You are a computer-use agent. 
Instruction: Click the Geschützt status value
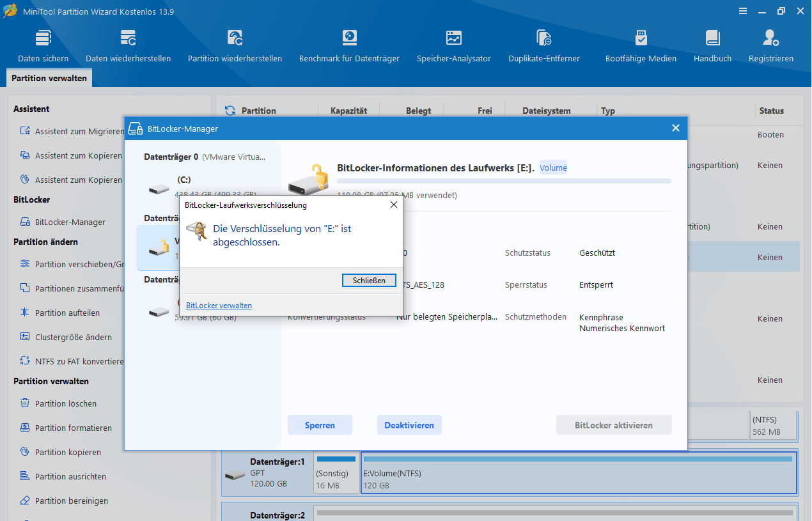[x=597, y=253]
